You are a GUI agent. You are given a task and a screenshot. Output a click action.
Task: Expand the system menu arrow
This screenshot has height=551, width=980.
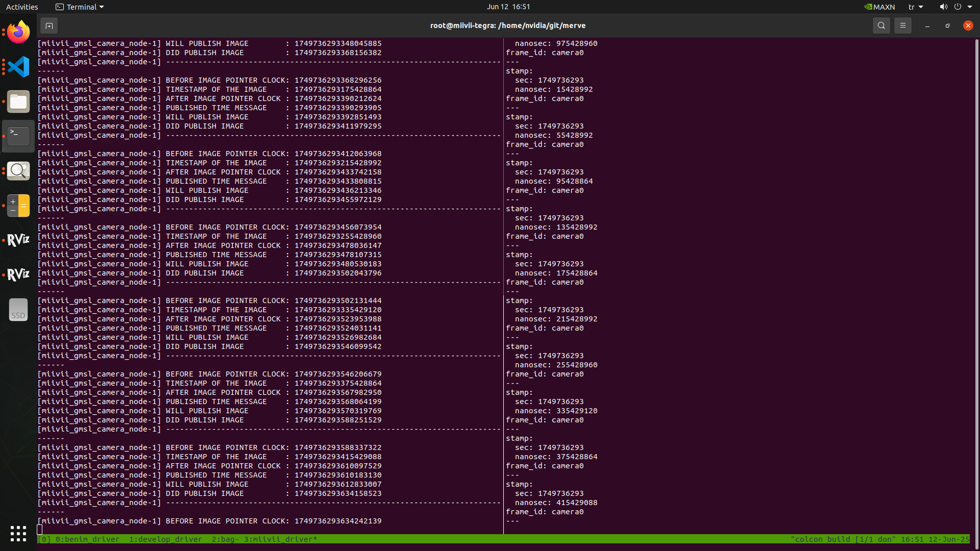[970, 7]
